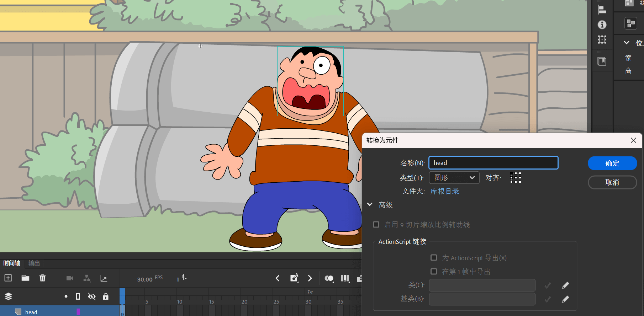
Task: Open the Align panel icon
Action: (602, 10)
